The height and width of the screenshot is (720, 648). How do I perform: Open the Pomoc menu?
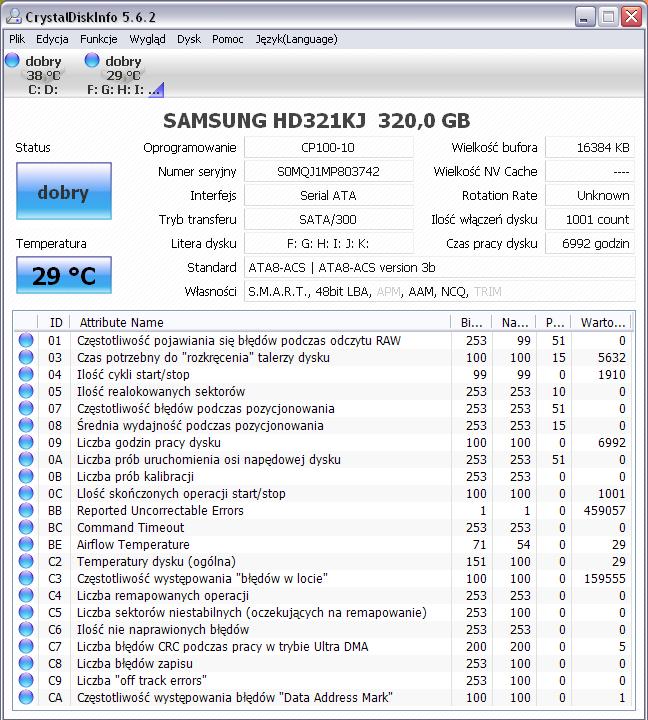[228, 39]
